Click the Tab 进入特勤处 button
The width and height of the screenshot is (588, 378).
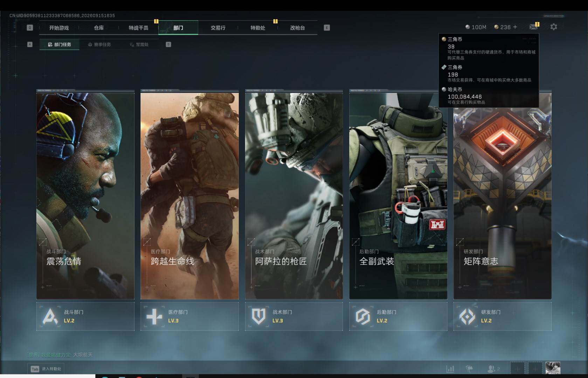click(x=46, y=369)
